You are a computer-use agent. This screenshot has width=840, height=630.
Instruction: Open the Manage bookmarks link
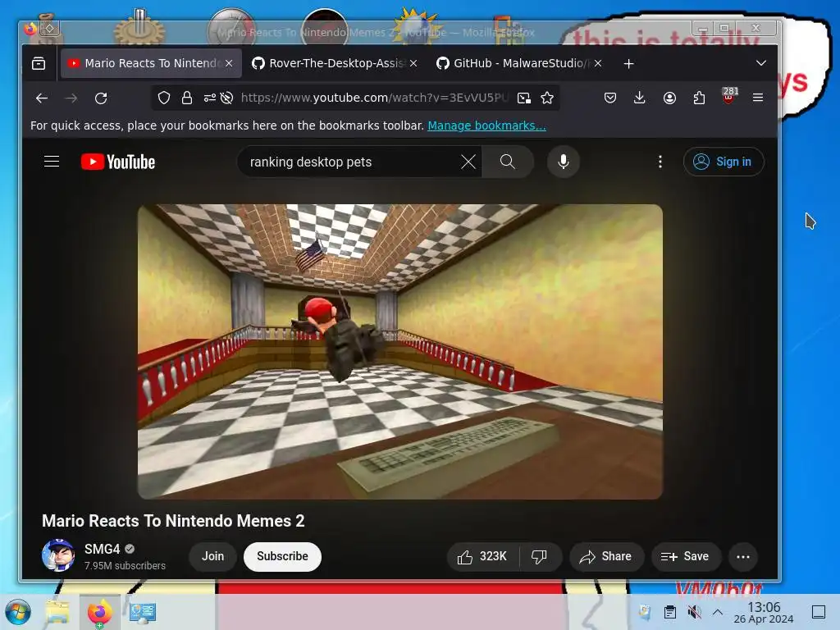tap(486, 126)
